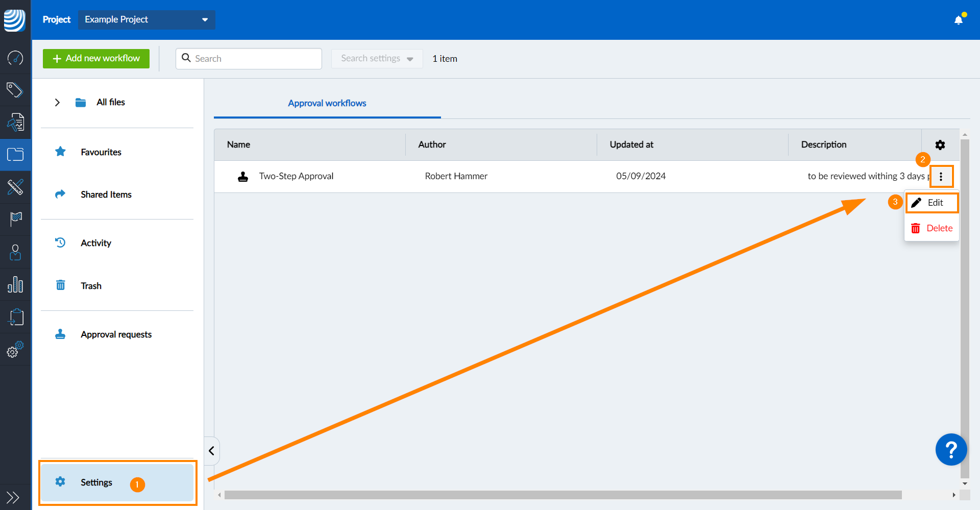Click the table column settings gear icon
The image size is (980, 510).
click(940, 145)
